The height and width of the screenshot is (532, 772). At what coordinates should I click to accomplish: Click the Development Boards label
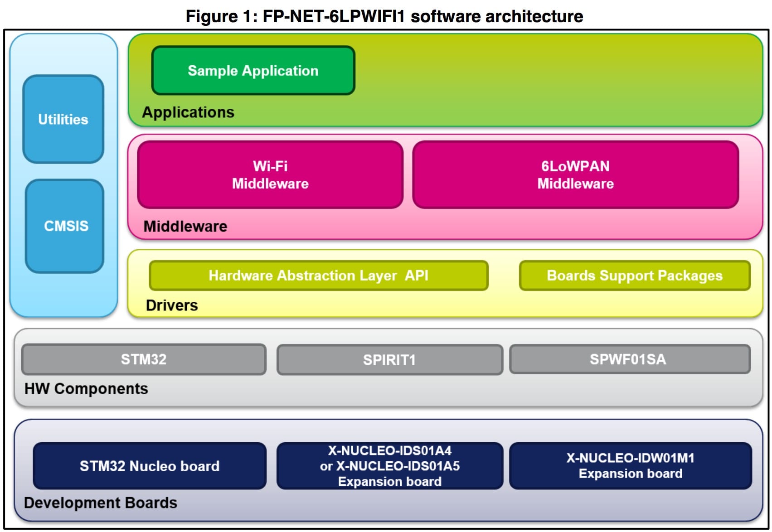pos(100,503)
